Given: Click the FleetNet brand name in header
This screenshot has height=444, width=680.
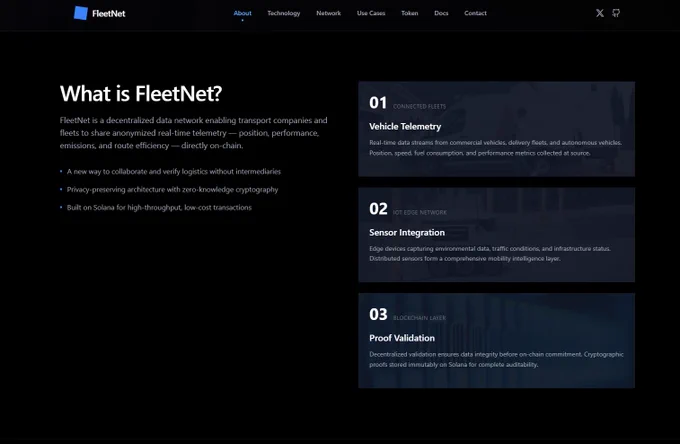Looking at the screenshot, I should tap(108, 13).
